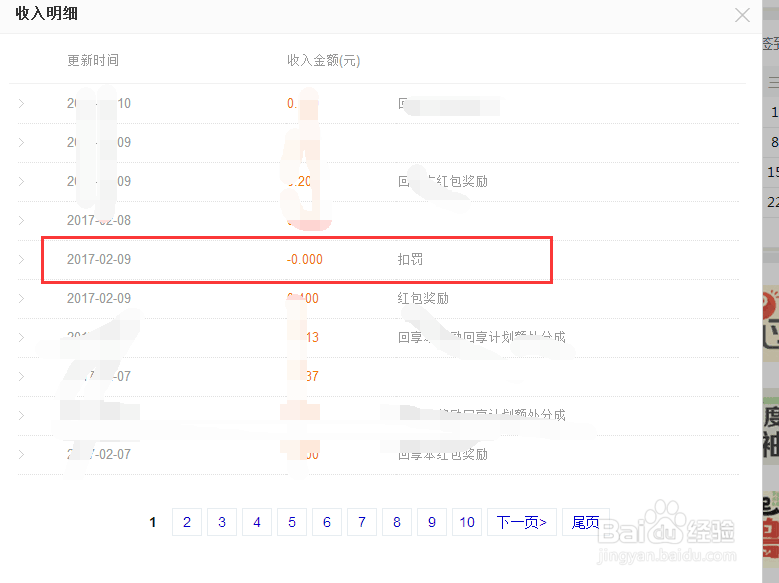Image resolution: width=779 pixels, height=583 pixels.
Task: Expand the first row ending in 10
Action: (x=21, y=103)
